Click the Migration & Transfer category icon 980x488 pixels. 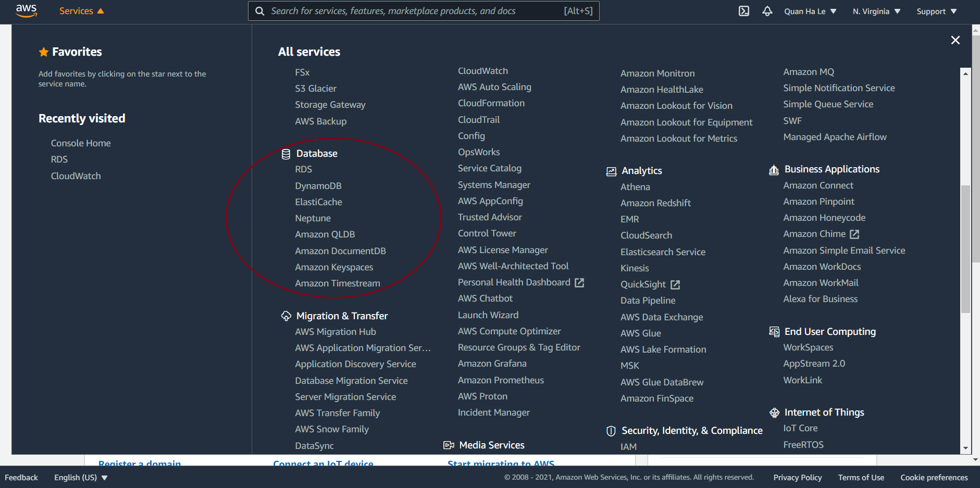[x=286, y=316]
